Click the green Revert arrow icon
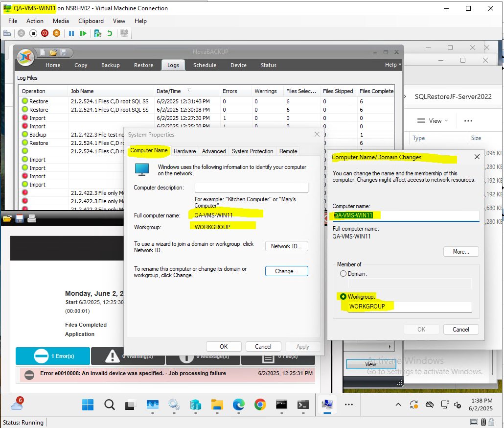 point(110,33)
